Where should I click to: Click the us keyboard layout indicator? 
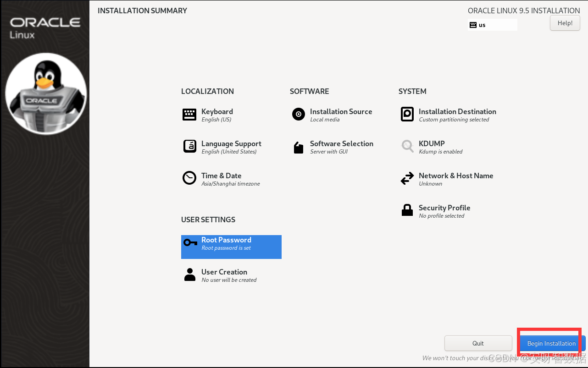click(493, 25)
